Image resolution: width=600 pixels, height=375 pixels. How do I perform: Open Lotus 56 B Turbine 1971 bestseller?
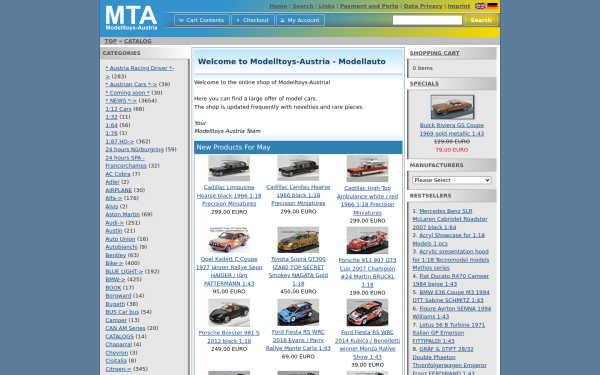448,333
